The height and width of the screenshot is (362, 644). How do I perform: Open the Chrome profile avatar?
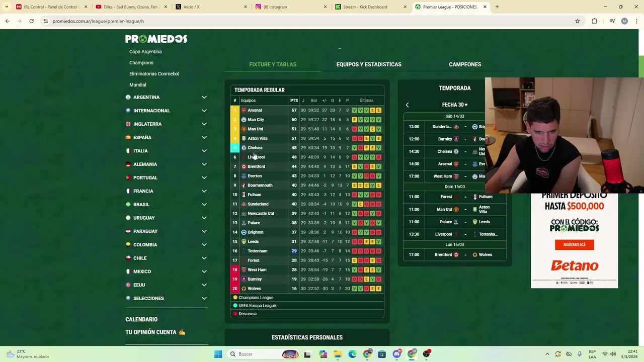pos(624,21)
